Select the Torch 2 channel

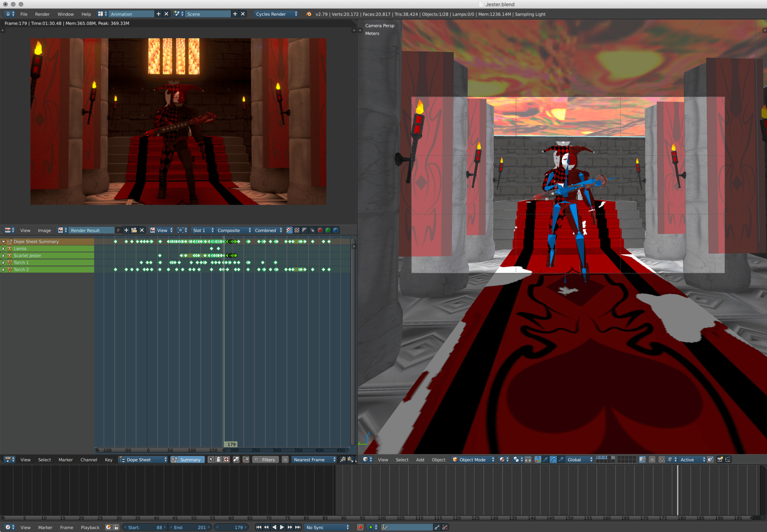(x=47, y=270)
